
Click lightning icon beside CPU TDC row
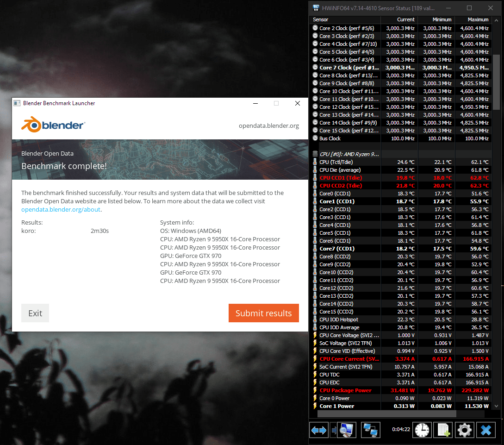tap(315, 375)
